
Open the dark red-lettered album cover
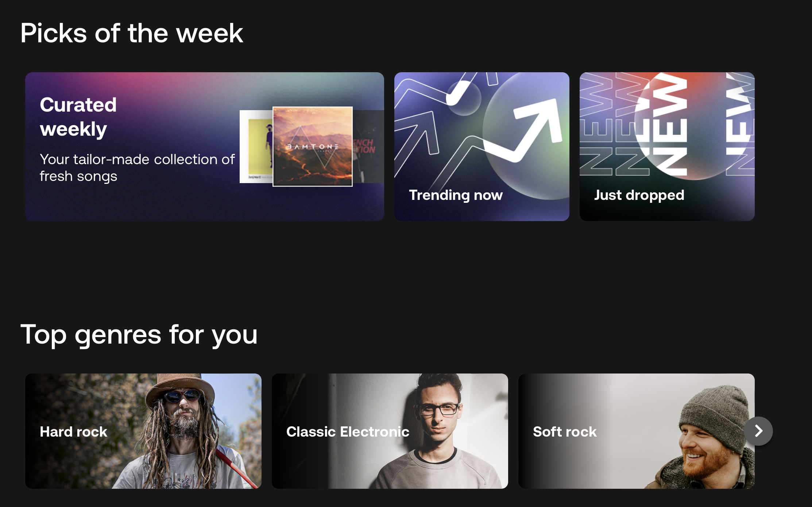368,146
